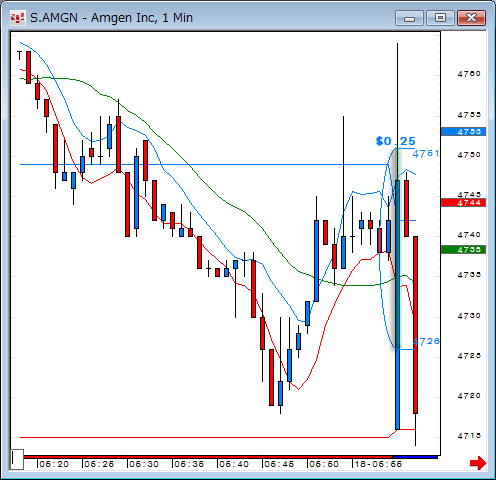Click the 'S.AMGN - Amgen Inc, 1 Min' title

pyautogui.click(x=111, y=18)
